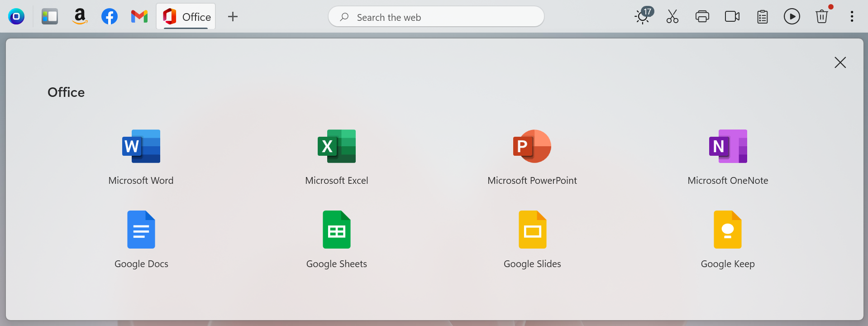Click the printer icon

(702, 17)
